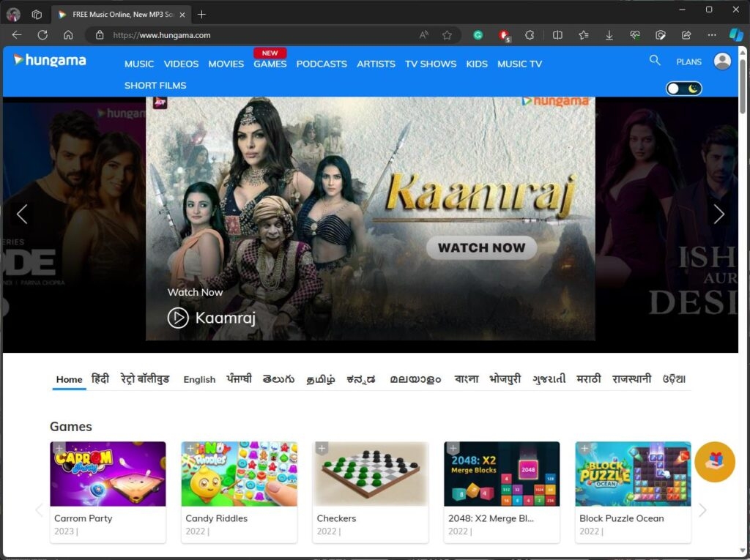Viewport: 750px width, 560px height.
Task: Click the orange gift rewards icon
Action: [715, 461]
